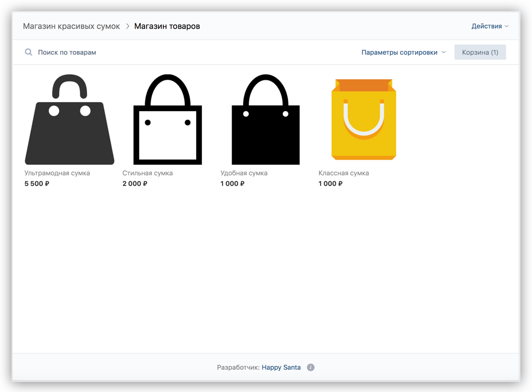The height and width of the screenshot is (392, 532).
Task: Click the info icon beside Happy Santa
Action: point(311,367)
